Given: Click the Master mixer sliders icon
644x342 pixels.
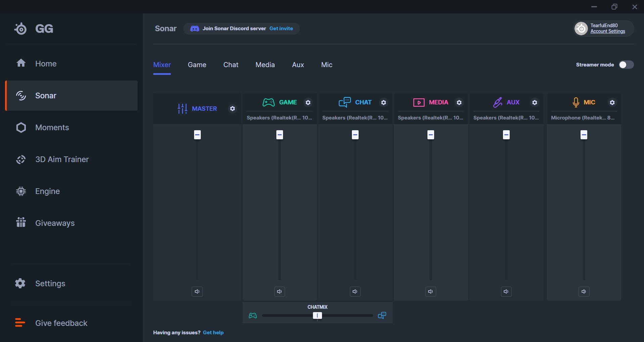Looking at the screenshot, I should tap(182, 109).
